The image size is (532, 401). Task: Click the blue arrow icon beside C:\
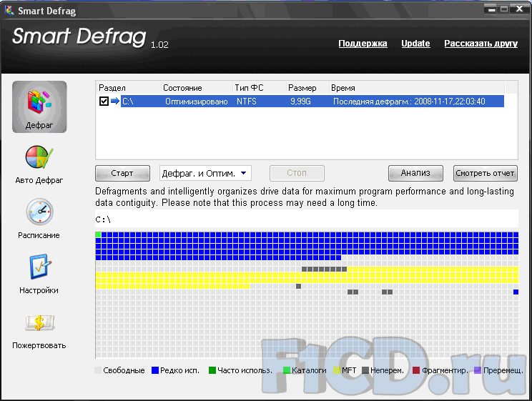pyautogui.click(x=115, y=101)
